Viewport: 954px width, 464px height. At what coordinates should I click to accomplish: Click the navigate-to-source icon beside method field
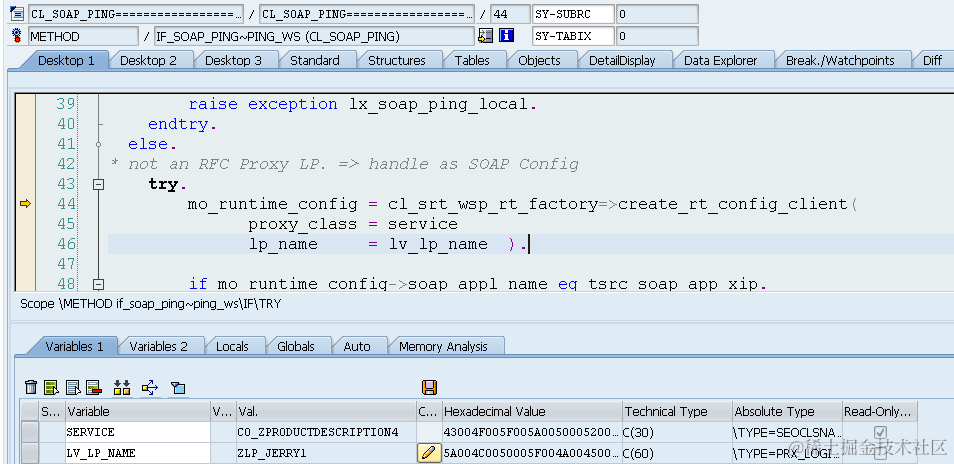[x=486, y=35]
